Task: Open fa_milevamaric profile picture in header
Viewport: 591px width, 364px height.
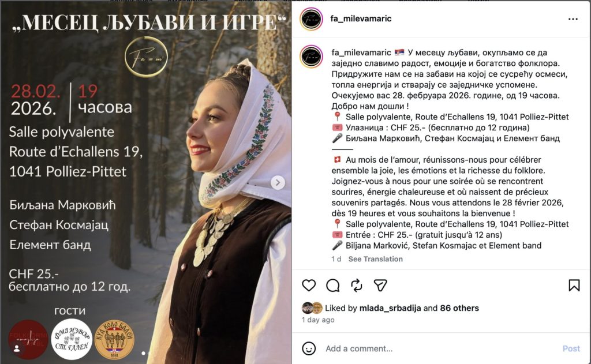Action: pos(311,19)
